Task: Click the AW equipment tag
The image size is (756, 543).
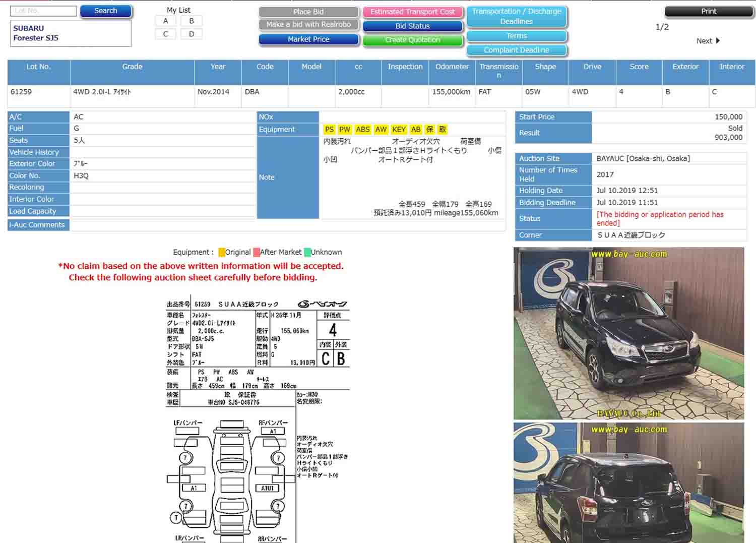Action: tap(381, 130)
